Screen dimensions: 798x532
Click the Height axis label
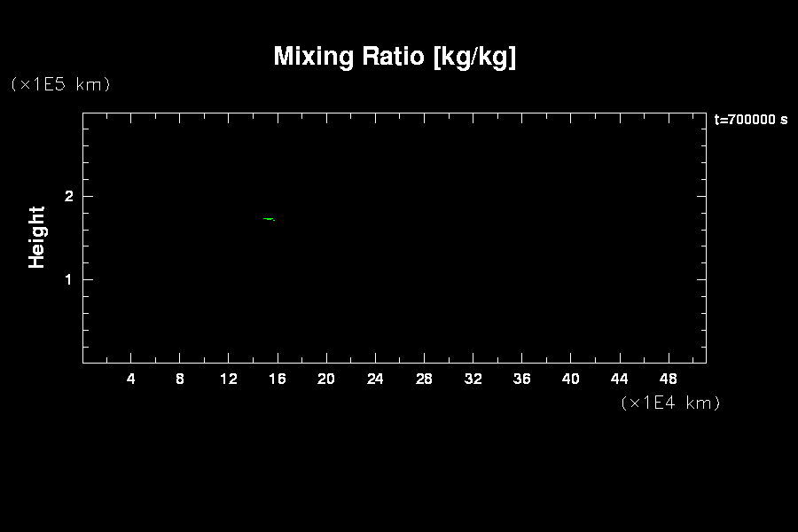pyautogui.click(x=36, y=238)
